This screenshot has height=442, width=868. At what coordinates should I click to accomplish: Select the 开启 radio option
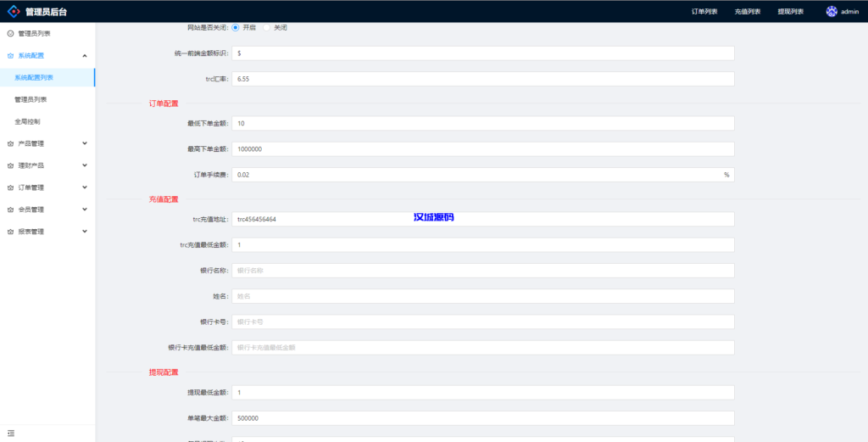click(x=236, y=27)
